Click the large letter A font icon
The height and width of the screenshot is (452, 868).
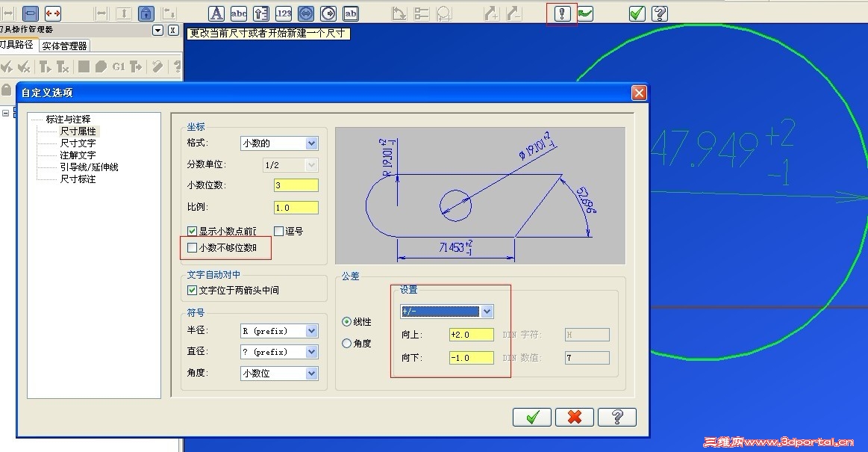(216, 13)
